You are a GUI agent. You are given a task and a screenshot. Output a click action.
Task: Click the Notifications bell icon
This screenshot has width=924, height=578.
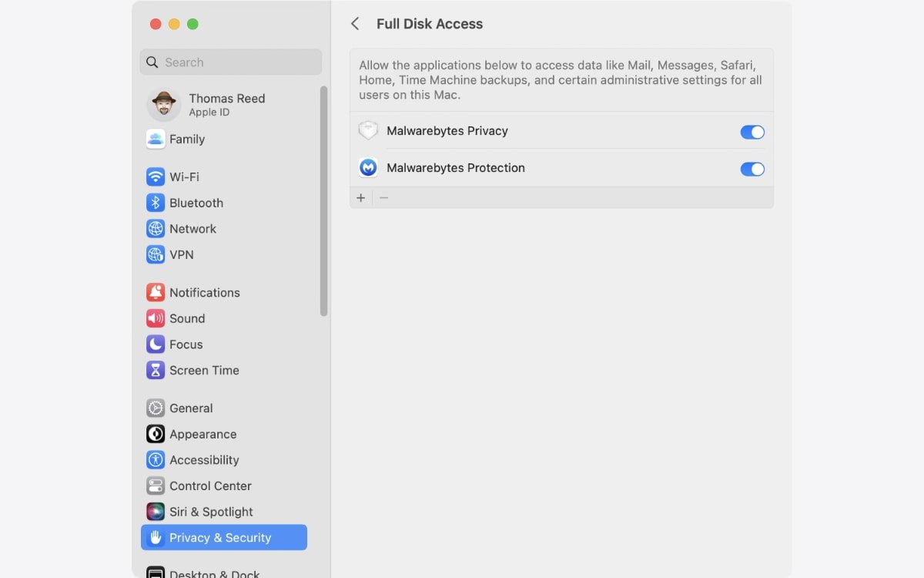coord(156,293)
